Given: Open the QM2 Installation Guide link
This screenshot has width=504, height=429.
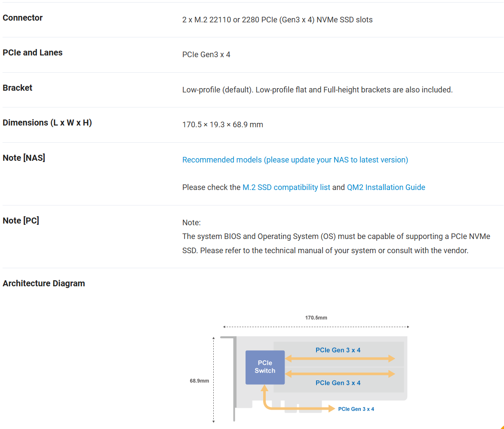Looking at the screenshot, I should [386, 187].
